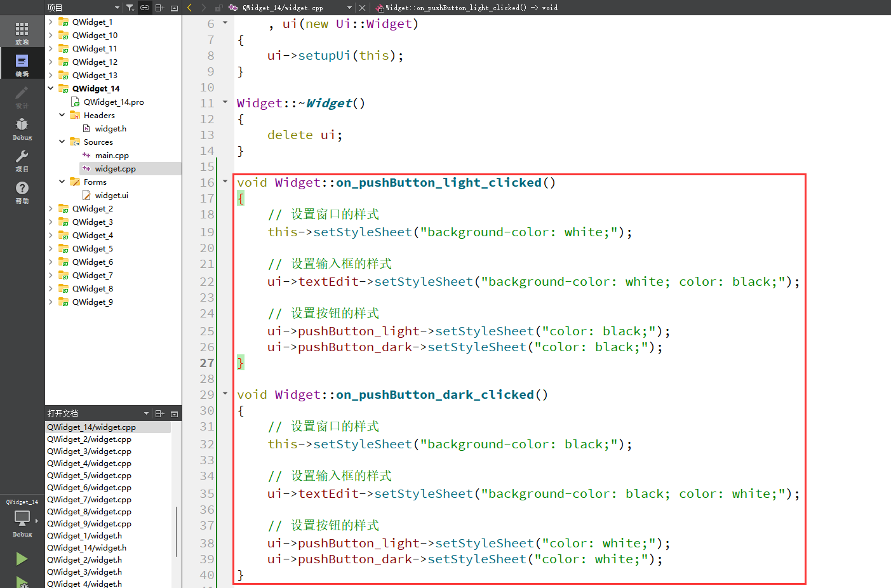Expand the QWidget_13 project
The image size is (891, 588).
pos(51,75)
